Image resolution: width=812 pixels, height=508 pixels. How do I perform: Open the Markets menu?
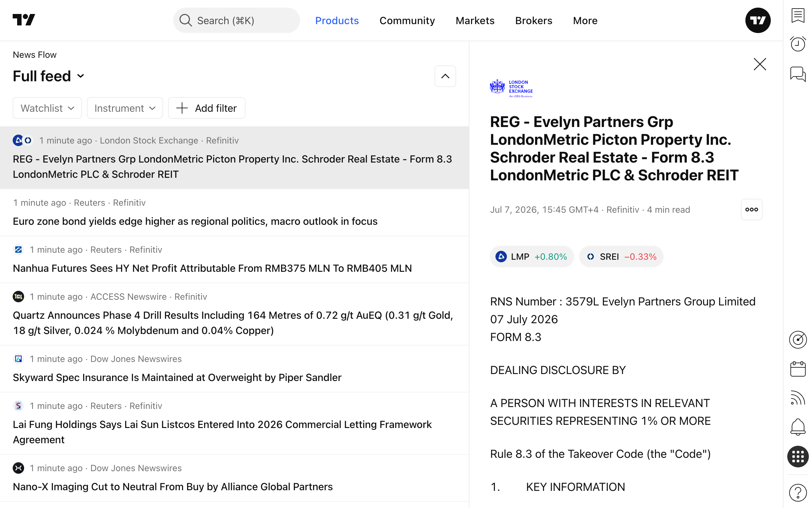[x=475, y=21]
